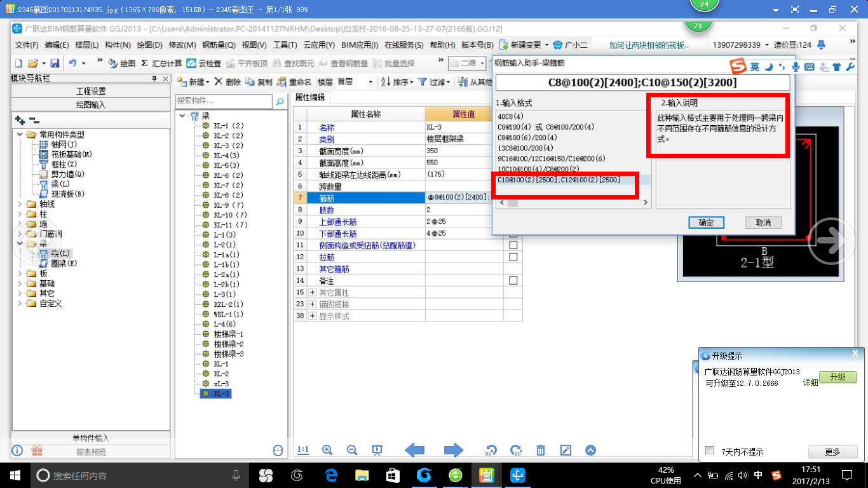The image size is (868, 488).
Task: Expand the 锚固搭接 row
Action: click(313, 304)
